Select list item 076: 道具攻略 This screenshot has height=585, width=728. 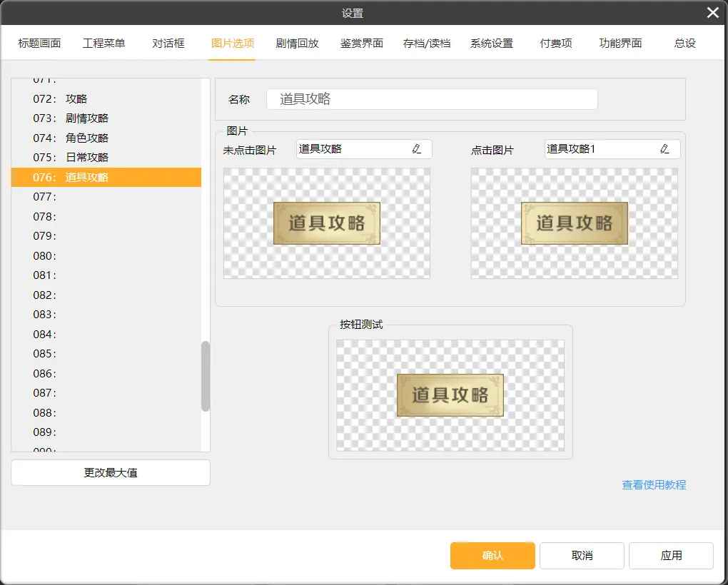pos(106,177)
